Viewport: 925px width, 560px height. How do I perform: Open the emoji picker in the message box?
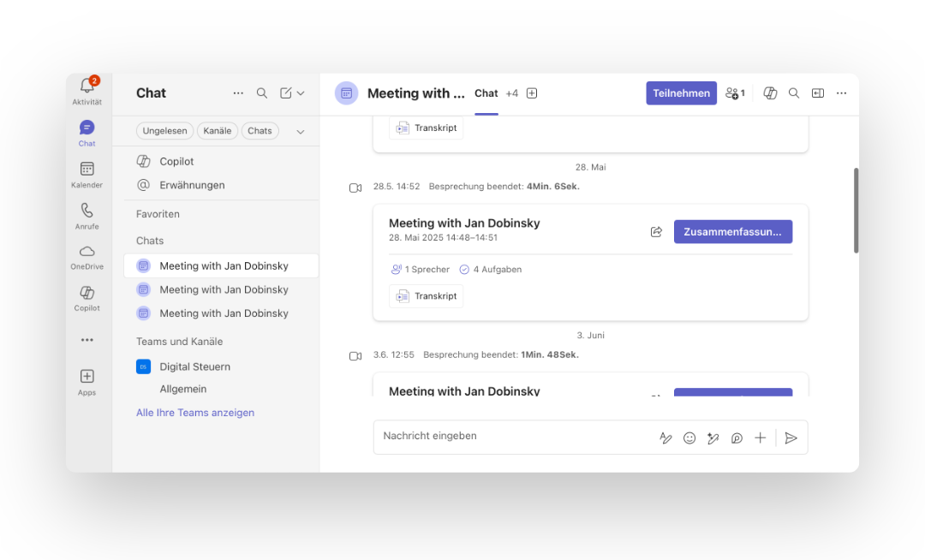click(689, 438)
